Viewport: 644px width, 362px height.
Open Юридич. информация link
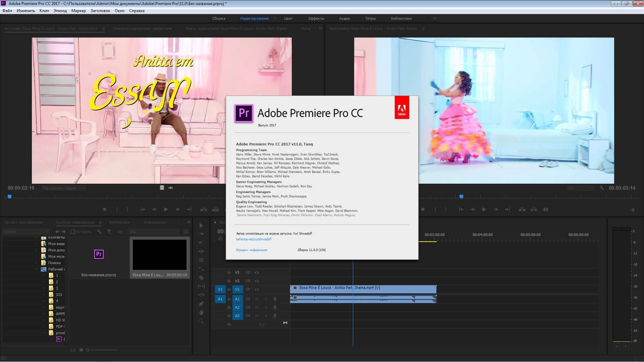click(x=252, y=250)
